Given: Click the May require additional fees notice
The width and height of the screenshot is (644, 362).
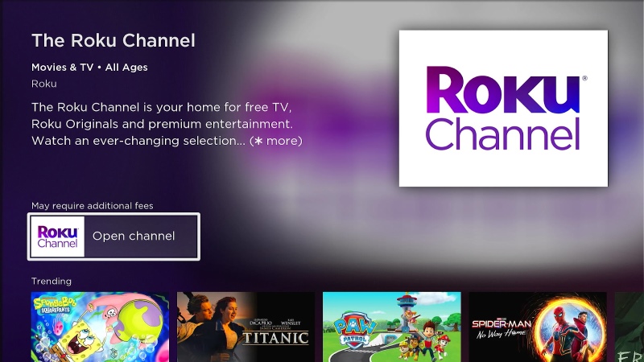Looking at the screenshot, I should 93,206.
